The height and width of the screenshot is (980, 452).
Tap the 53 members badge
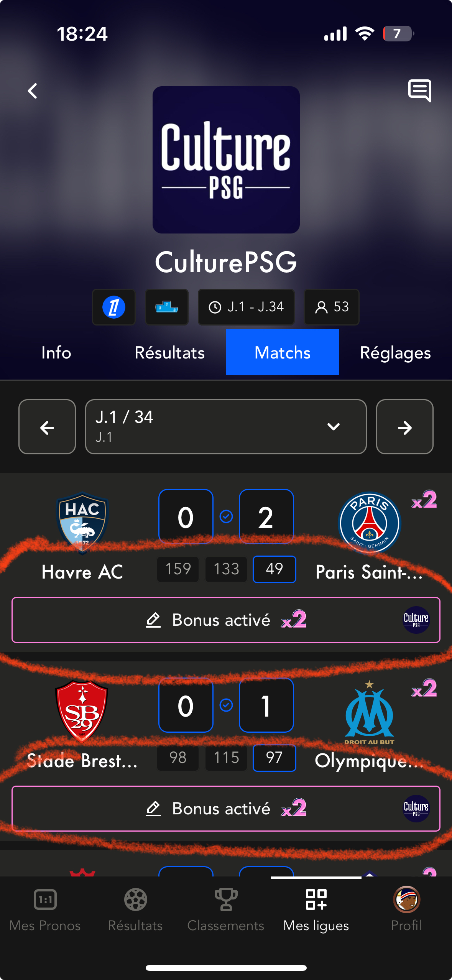click(332, 307)
